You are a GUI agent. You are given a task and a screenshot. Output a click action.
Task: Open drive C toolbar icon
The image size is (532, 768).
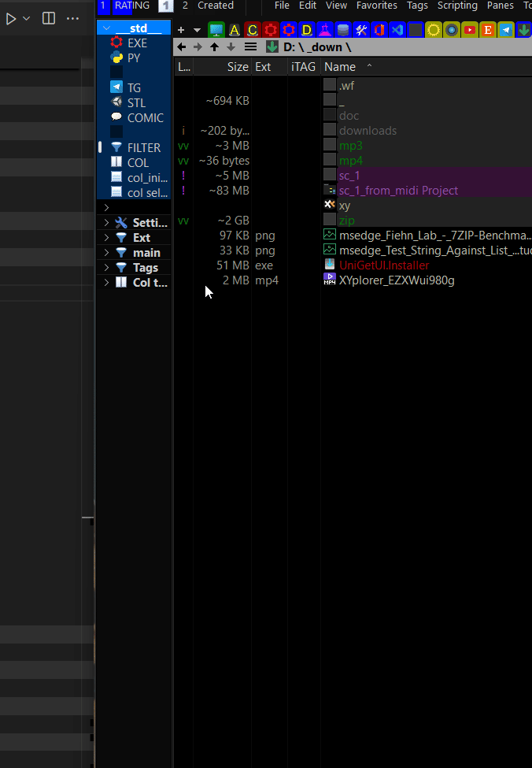(253, 30)
